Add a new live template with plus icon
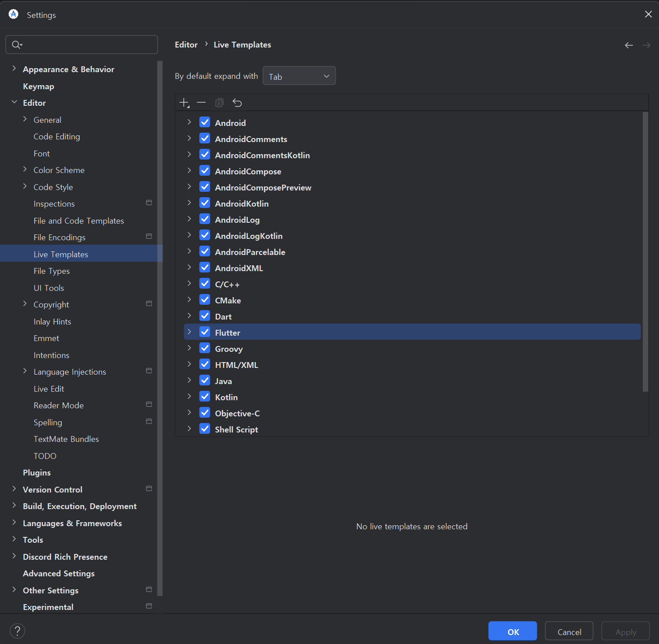Screen dimensions: 659x644 (x=184, y=103)
